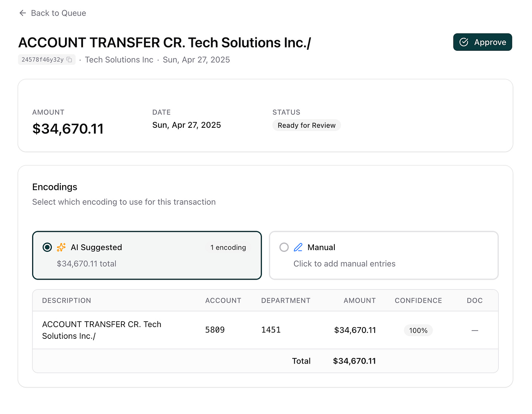Screen dimensions: 532x414
Task: Click the page title 'ACCOUNT TRANSFER CR. Tech Solutions Inc./'
Action: pyautogui.click(x=165, y=43)
